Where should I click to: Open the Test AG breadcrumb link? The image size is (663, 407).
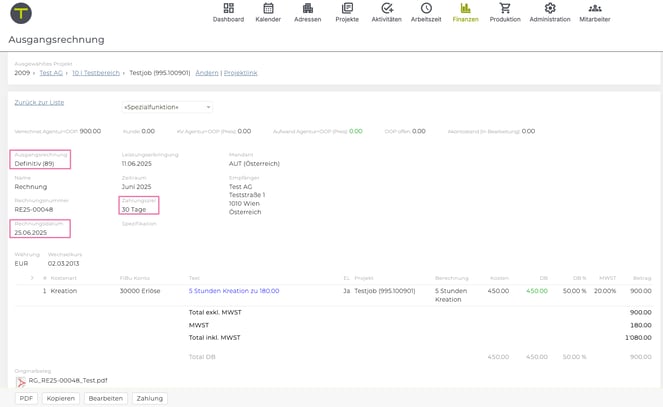point(51,73)
